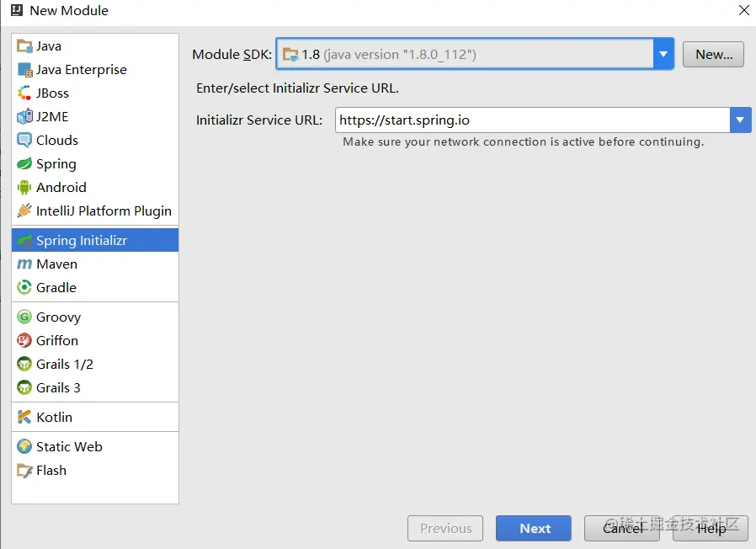Select Clouds in module list
The height and width of the screenshot is (549, 756).
pyautogui.click(x=95, y=141)
